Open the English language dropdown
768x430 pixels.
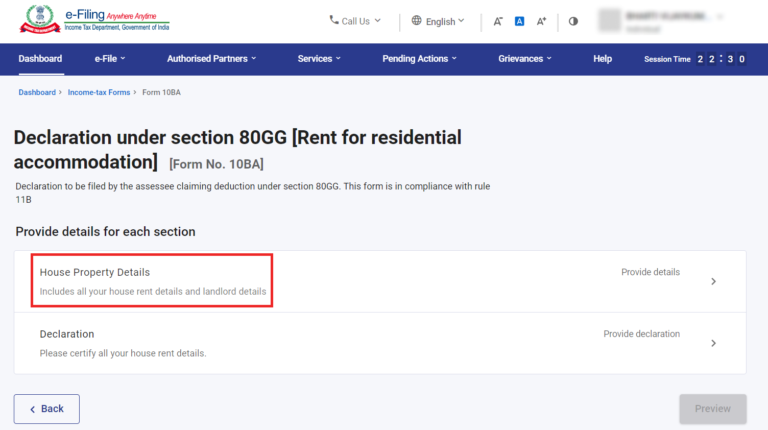(445, 21)
